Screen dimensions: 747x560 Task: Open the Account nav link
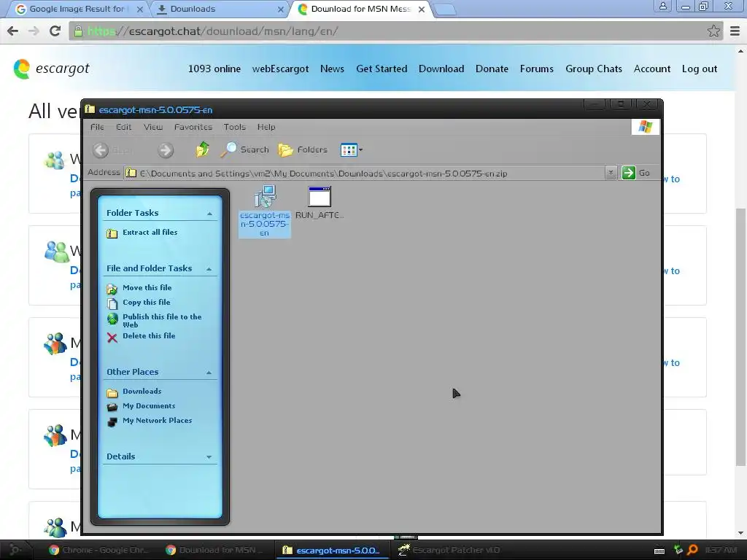651,69
